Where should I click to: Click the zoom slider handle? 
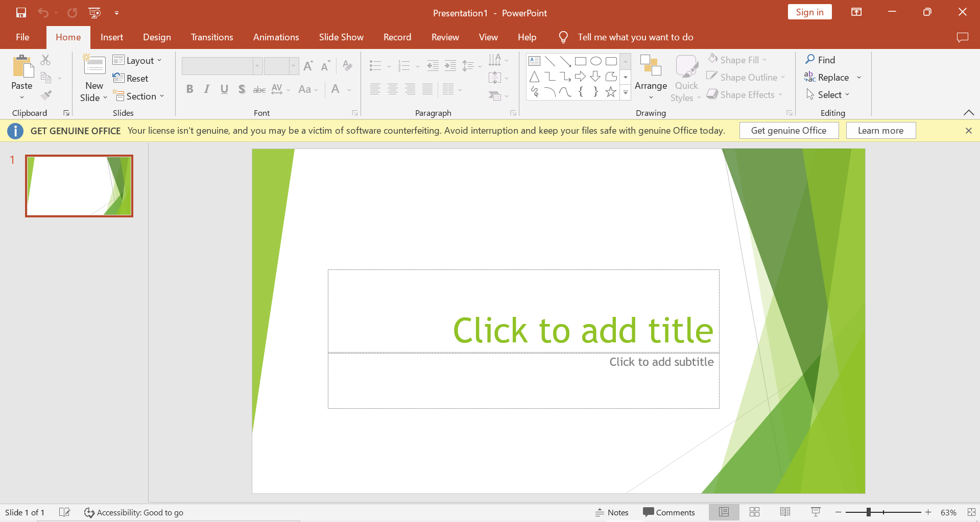(x=868, y=512)
